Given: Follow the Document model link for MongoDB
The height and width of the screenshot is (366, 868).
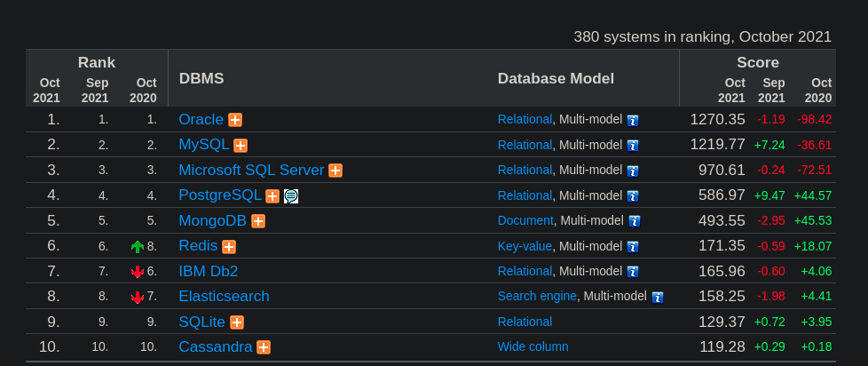Looking at the screenshot, I should point(525,220).
